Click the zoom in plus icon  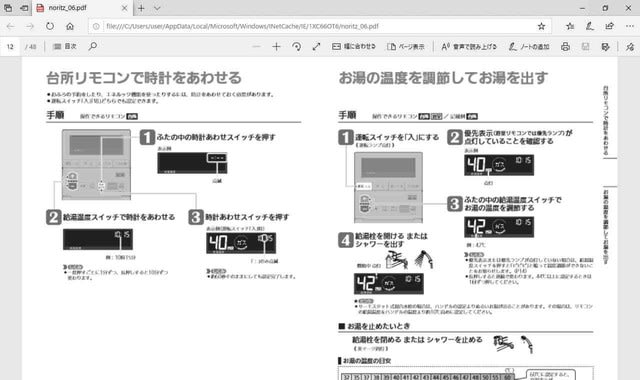click(276, 47)
